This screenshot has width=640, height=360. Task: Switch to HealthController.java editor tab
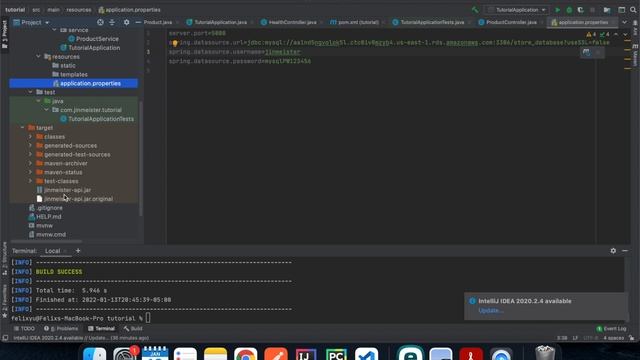click(289, 22)
